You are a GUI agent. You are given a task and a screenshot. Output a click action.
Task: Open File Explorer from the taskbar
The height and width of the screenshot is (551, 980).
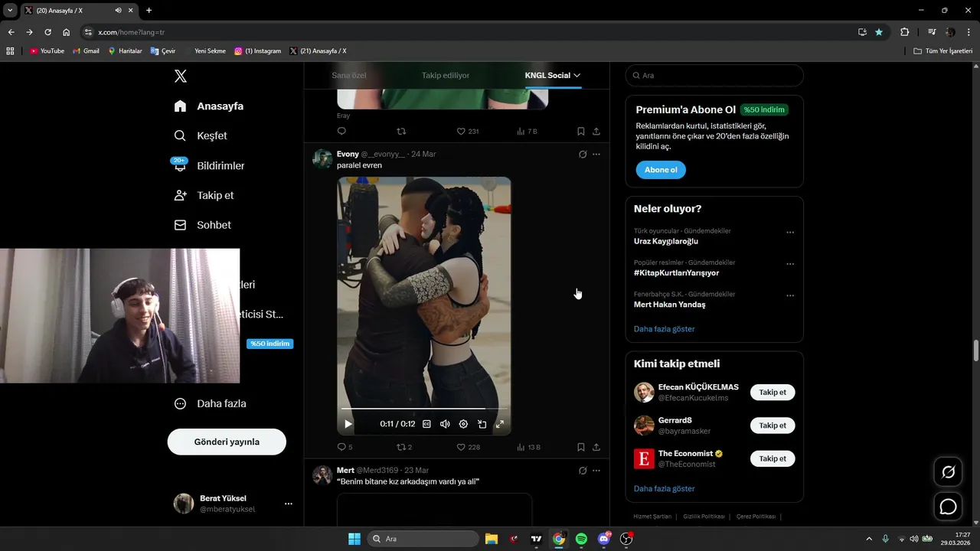492,539
